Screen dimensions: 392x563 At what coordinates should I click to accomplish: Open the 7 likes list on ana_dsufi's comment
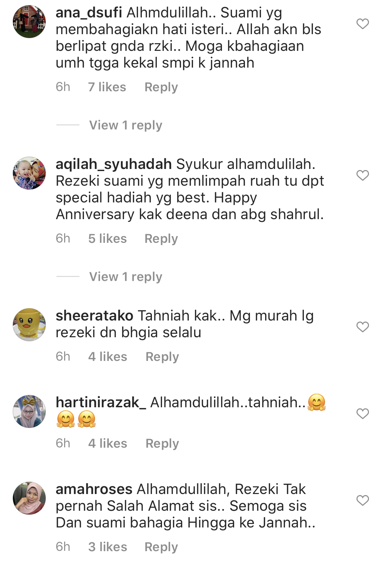point(107,87)
